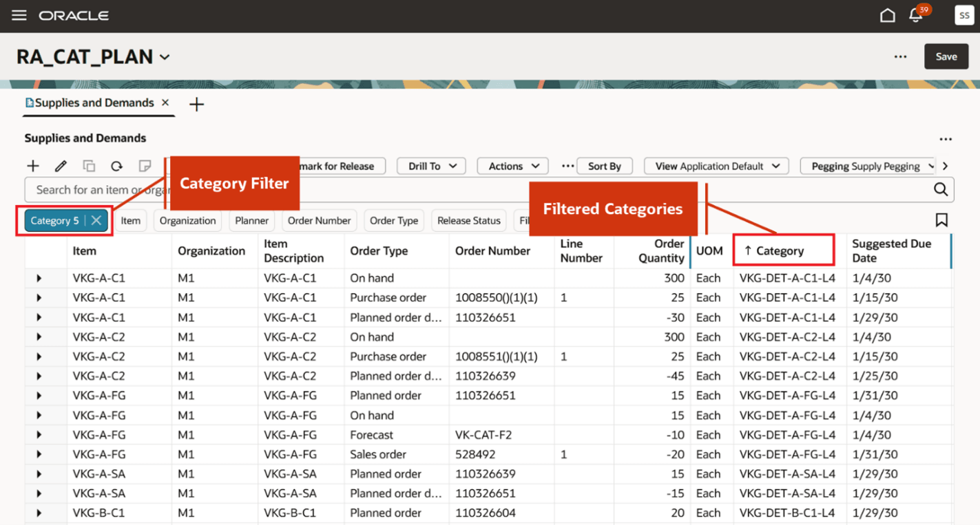Viewport: 980px width, 525px height.
Task: Click the bookmark saved search icon
Action: click(x=941, y=219)
